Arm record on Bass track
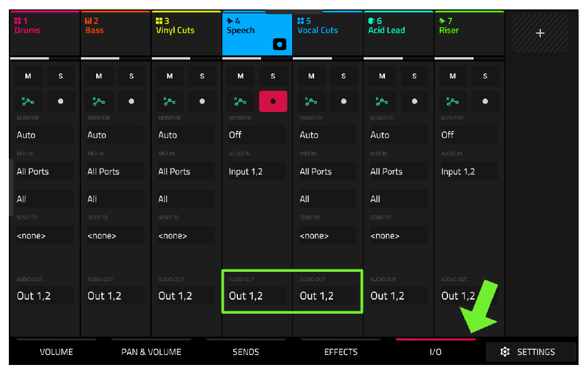The height and width of the screenshot is (375, 588). 131,101
